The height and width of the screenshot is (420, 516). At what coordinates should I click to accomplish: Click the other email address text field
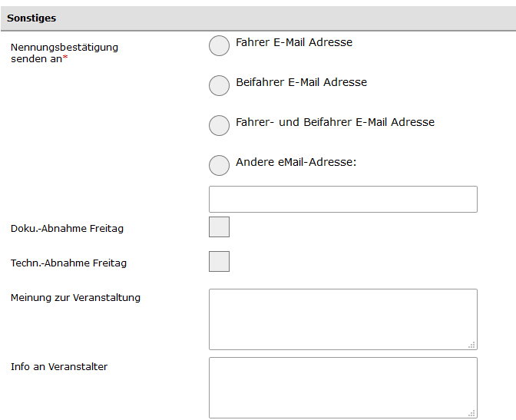click(343, 199)
